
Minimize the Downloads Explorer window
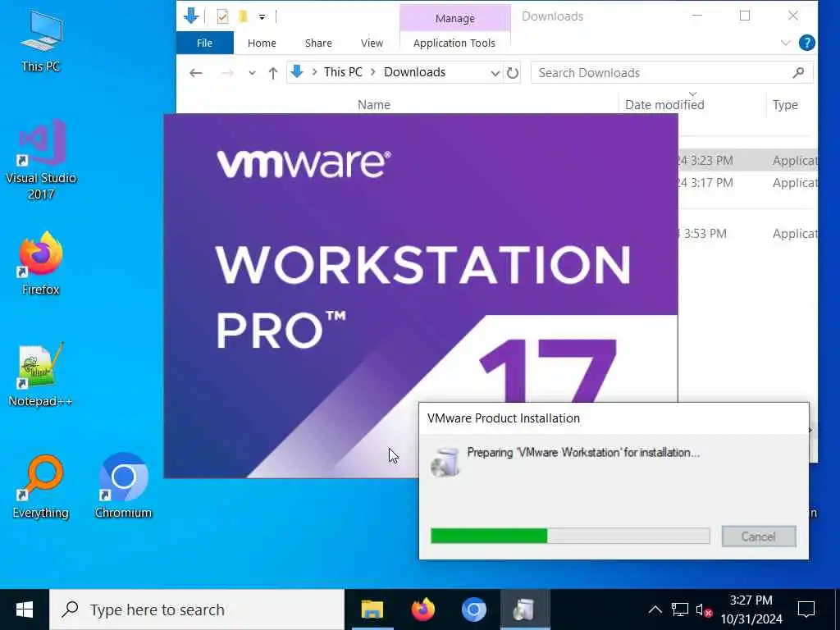pos(696,16)
